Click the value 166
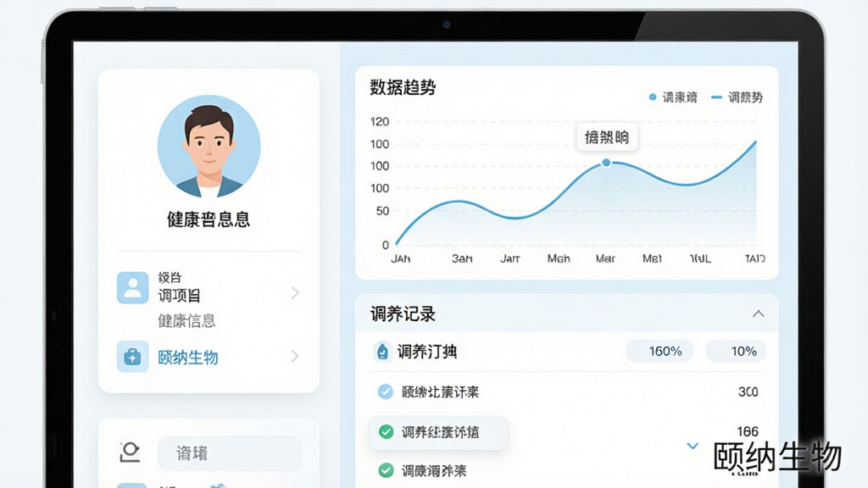The height and width of the screenshot is (488, 868). (x=748, y=431)
